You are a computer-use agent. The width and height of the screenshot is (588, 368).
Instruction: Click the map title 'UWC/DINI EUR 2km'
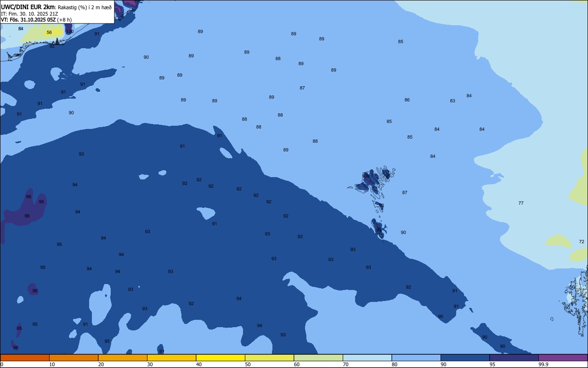28,7
